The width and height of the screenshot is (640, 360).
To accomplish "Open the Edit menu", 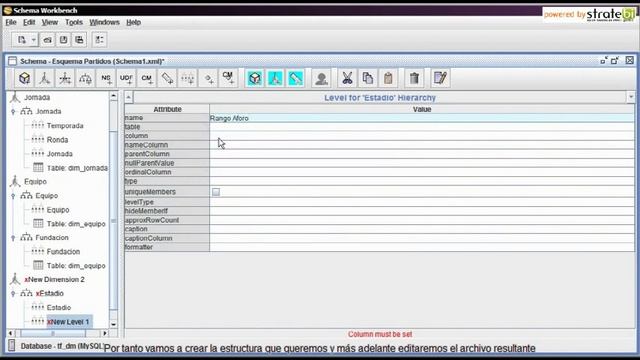I will pos(29,22).
